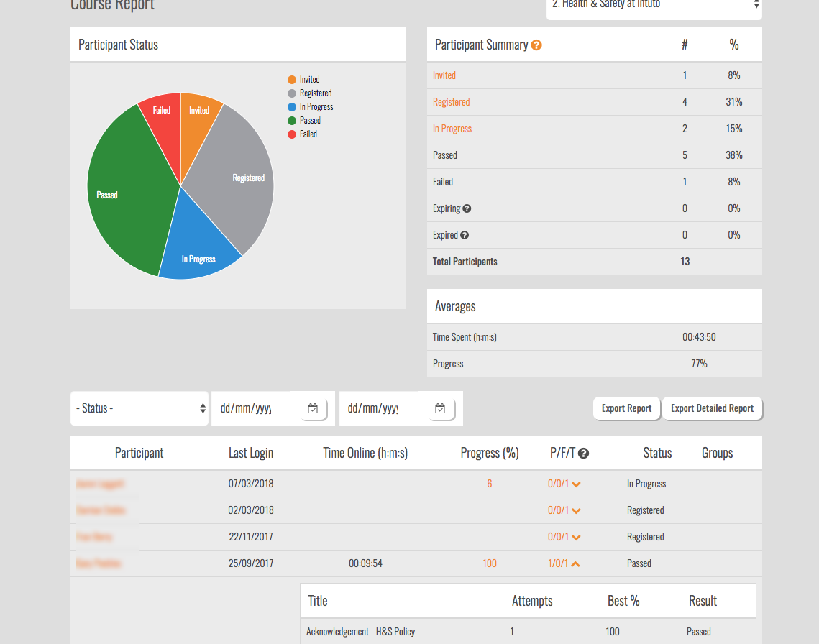This screenshot has width=819, height=644.
Task: Open the Registered link in Participant Summary
Action: click(x=452, y=102)
